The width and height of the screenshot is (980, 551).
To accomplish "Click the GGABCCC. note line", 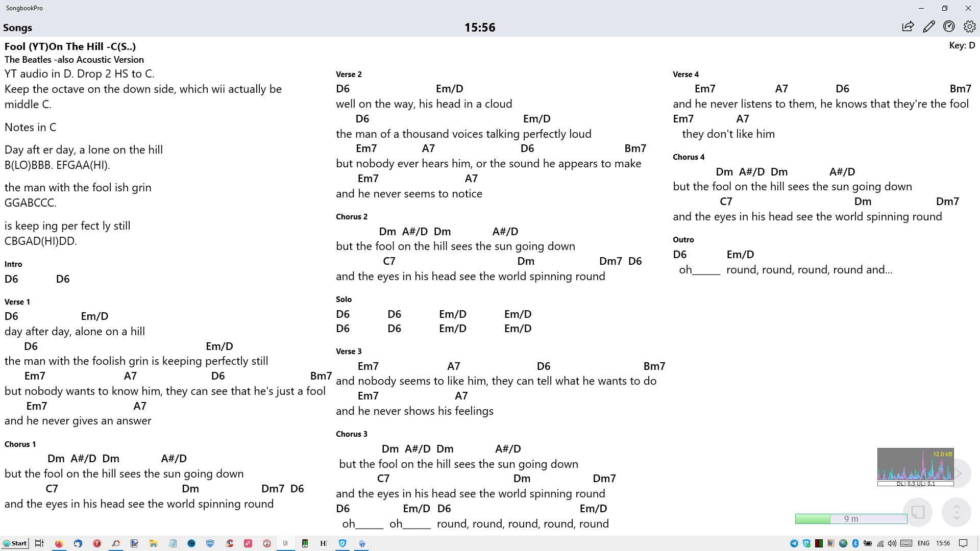I will 31,203.
